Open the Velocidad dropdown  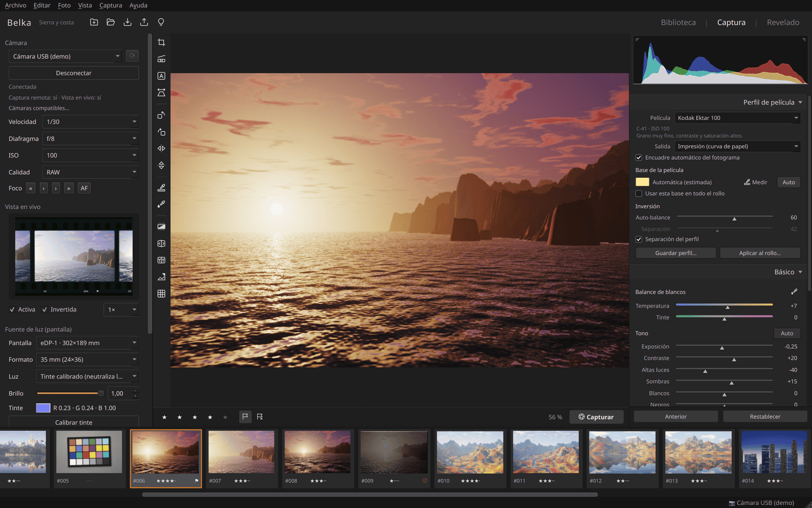pos(90,122)
